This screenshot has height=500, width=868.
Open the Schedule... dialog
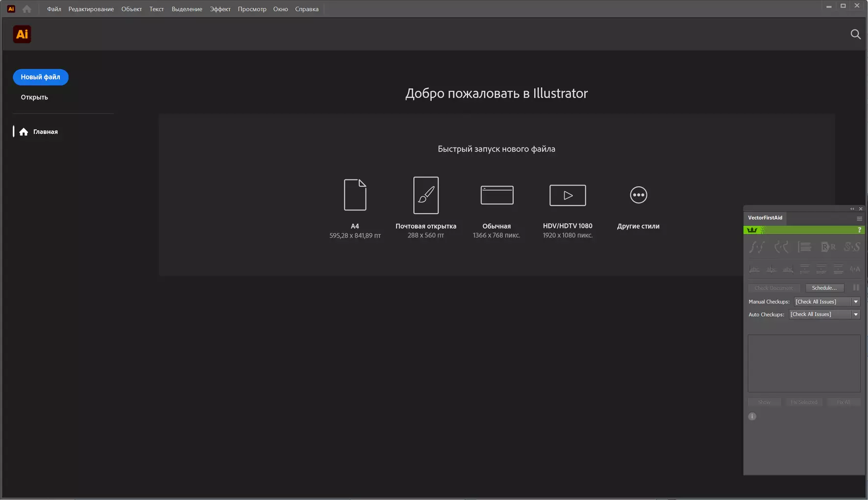(x=824, y=288)
